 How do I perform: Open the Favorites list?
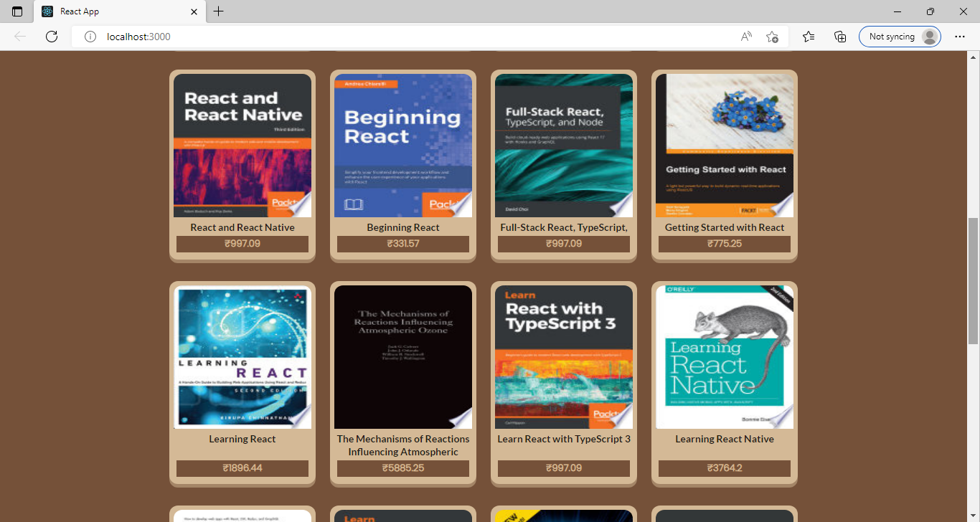(809, 37)
